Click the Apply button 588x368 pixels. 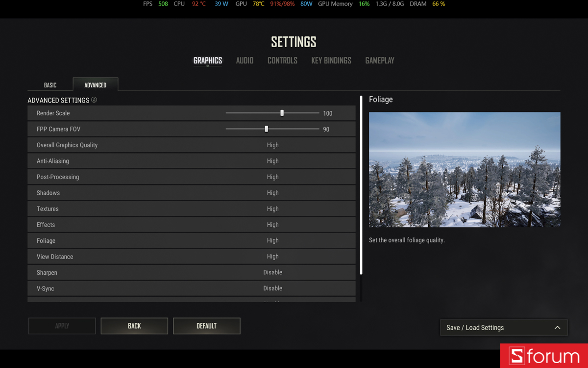(x=62, y=326)
